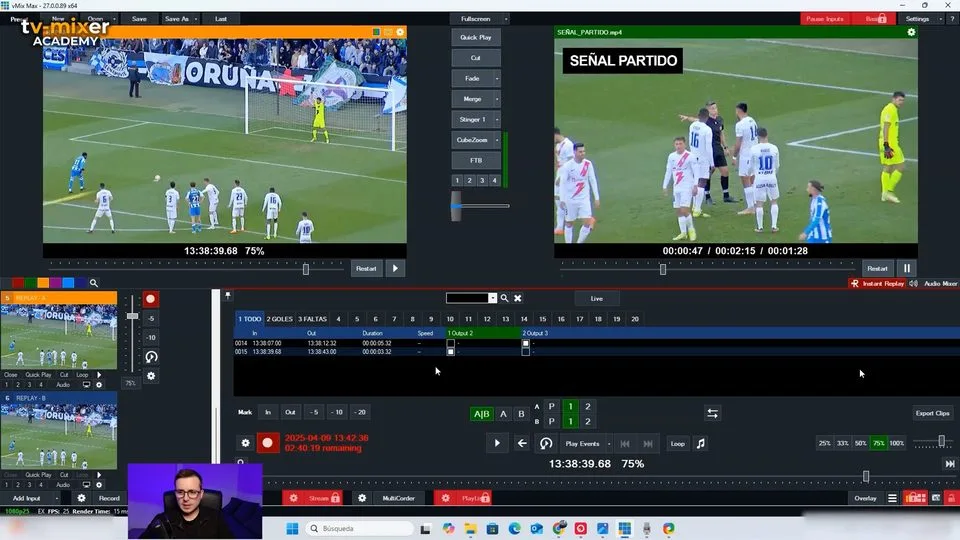Open settings gear of SEÑAL_PARTIDO.mp4 output
Image resolution: width=960 pixels, height=540 pixels.
coord(911,32)
